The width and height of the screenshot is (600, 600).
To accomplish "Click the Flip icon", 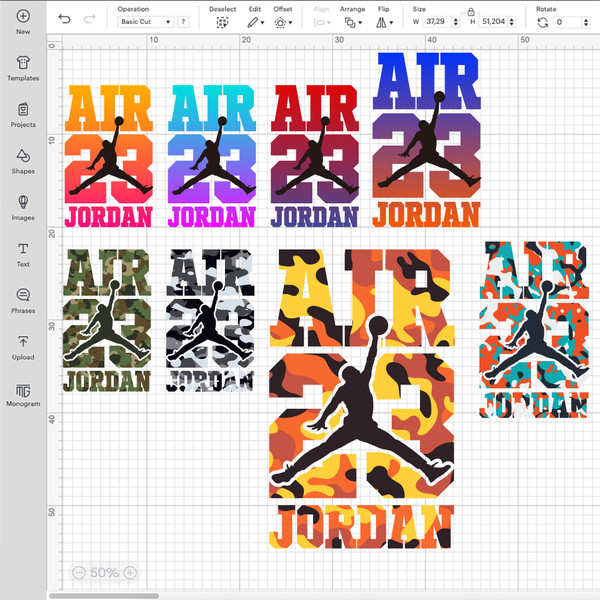I will (x=381, y=23).
